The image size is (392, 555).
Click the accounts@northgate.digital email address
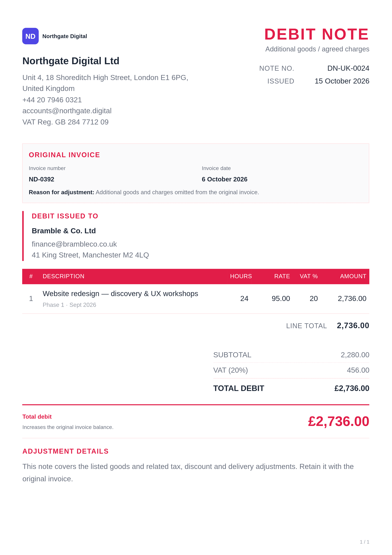(67, 111)
